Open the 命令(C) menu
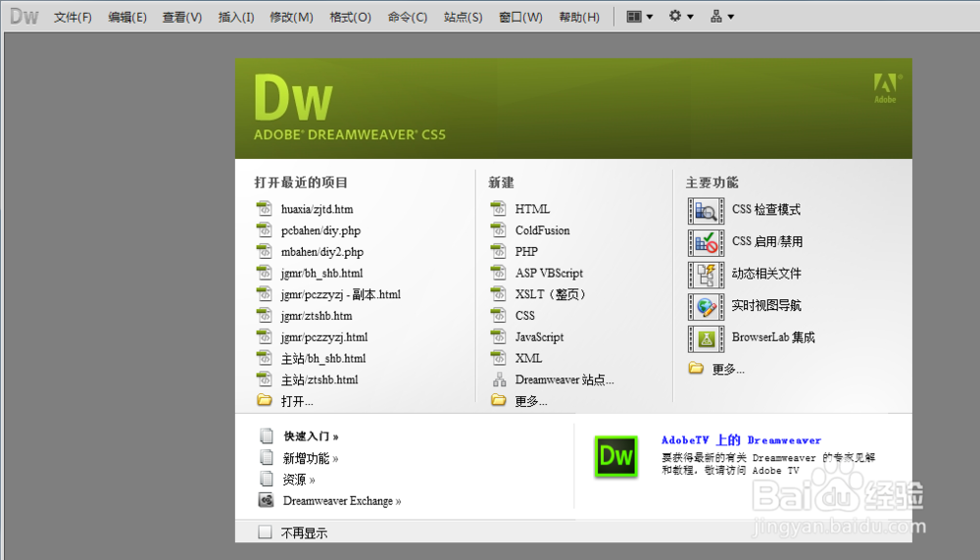 click(407, 17)
